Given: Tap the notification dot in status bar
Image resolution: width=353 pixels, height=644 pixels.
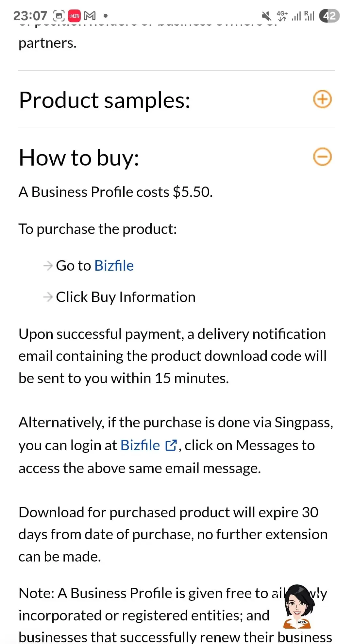Looking at the screenshot, I should coord(105,15).
